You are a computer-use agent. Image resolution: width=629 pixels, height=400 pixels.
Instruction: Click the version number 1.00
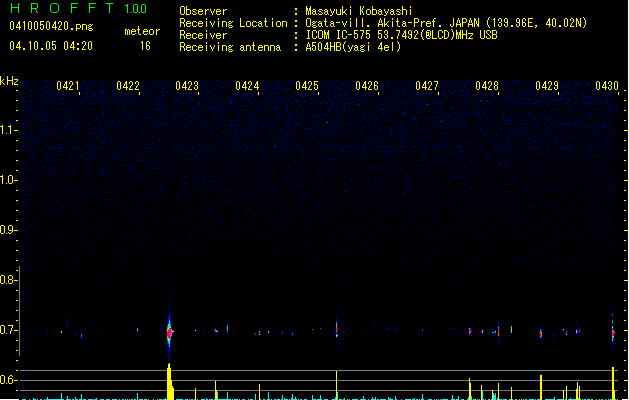[135, 9]
